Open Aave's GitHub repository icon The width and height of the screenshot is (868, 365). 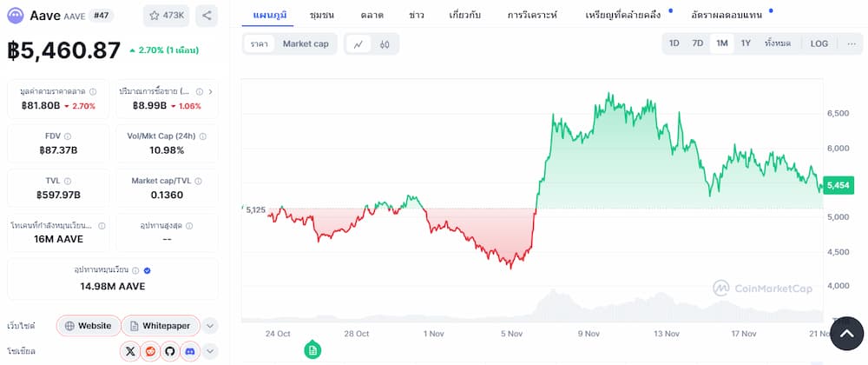click(x=170, y=351)
